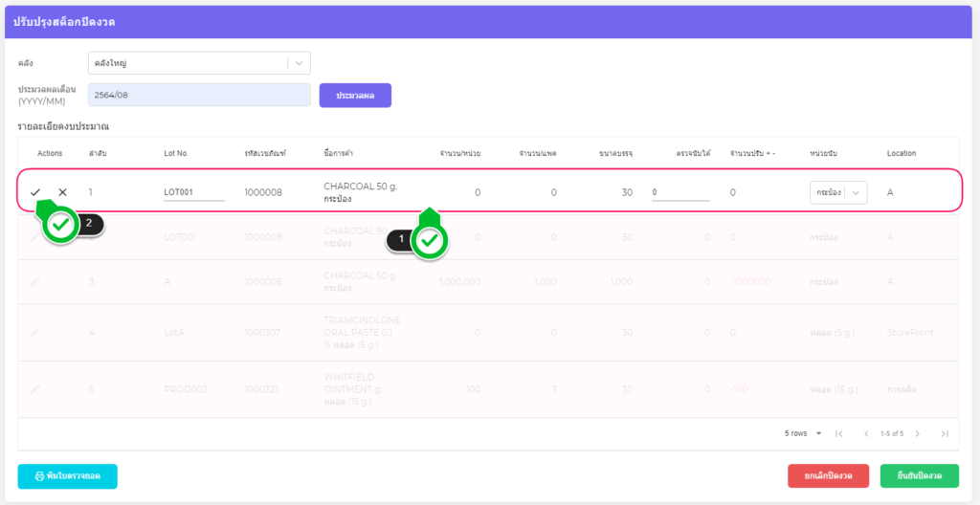Viewport: 980px width, 505px height.
Task: Go to first page of table
Action: (x=838, y=433)
